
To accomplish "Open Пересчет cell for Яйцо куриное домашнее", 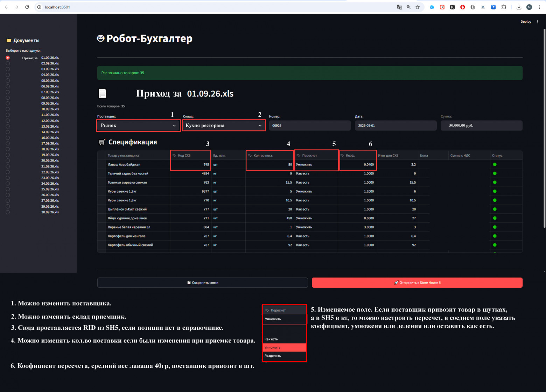I will tap(316, 218).
